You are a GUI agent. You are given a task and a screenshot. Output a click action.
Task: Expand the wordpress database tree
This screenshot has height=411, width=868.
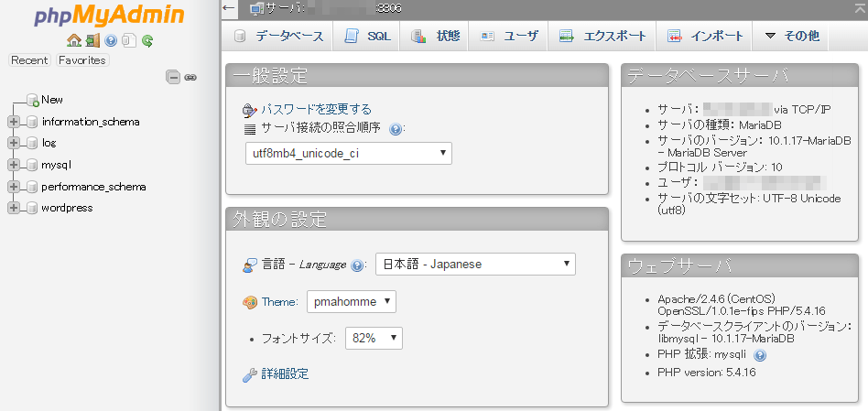[13, 208]
